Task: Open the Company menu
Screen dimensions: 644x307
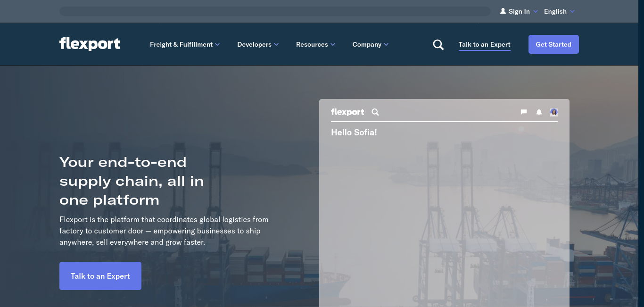Action: 371,44
